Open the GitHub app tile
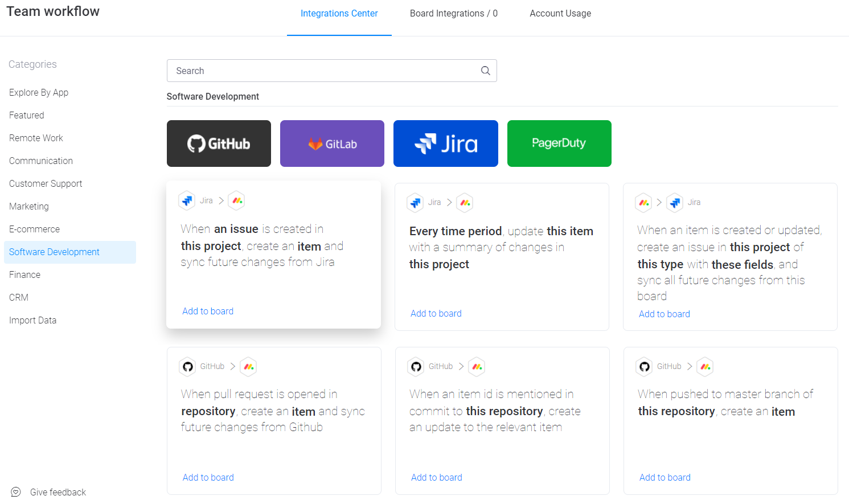The image size is (849, 504). 219,144
